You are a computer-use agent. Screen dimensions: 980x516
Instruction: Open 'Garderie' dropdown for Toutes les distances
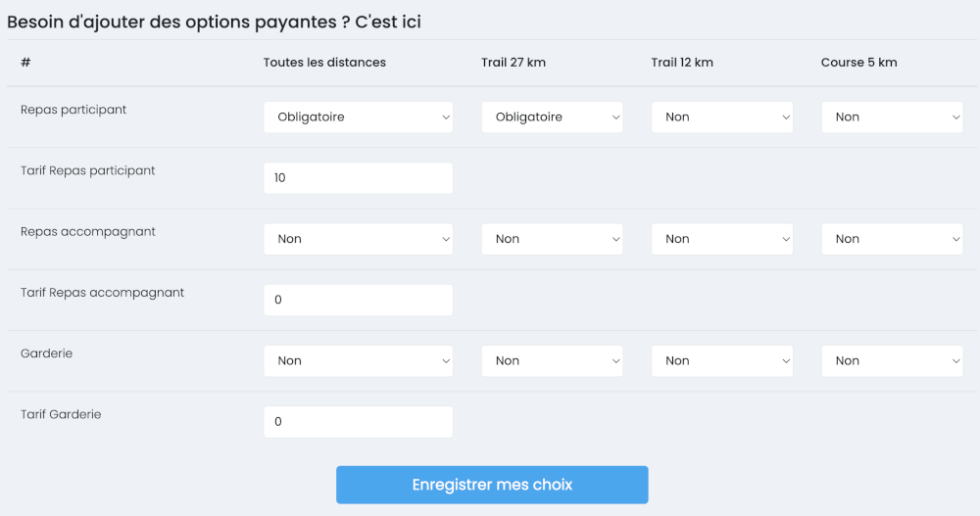(358, 360)
